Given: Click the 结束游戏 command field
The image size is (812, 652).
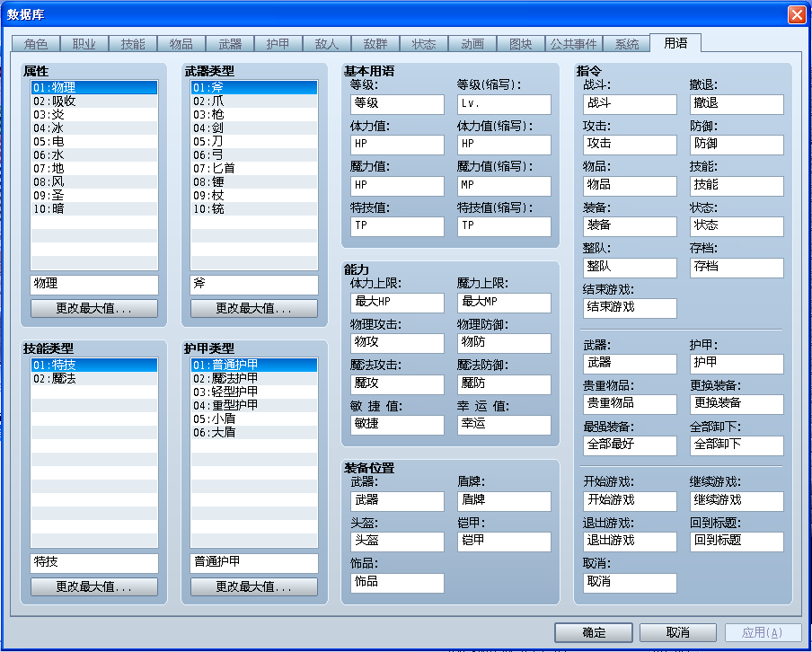Looking at the screenshot, I should tap(630, 308).
